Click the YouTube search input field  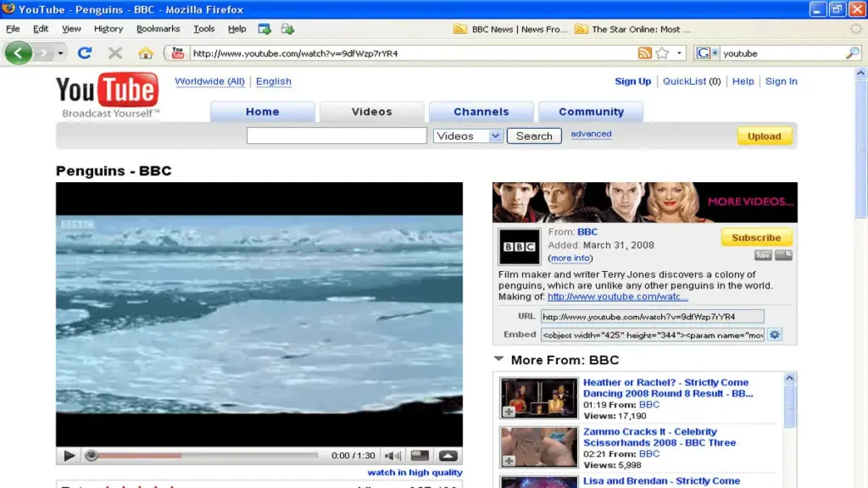coord(337,136)
